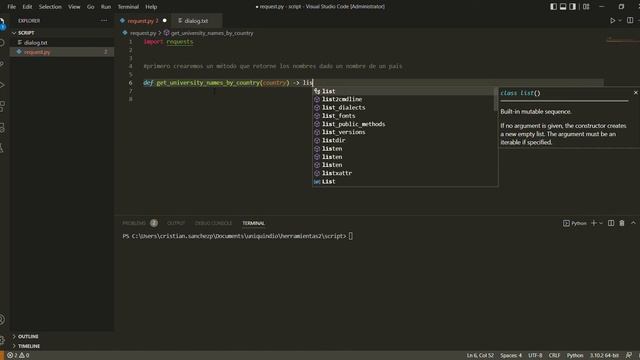Open the Search view in the activity bar
The image size is (640, 360).
point(2,43)
